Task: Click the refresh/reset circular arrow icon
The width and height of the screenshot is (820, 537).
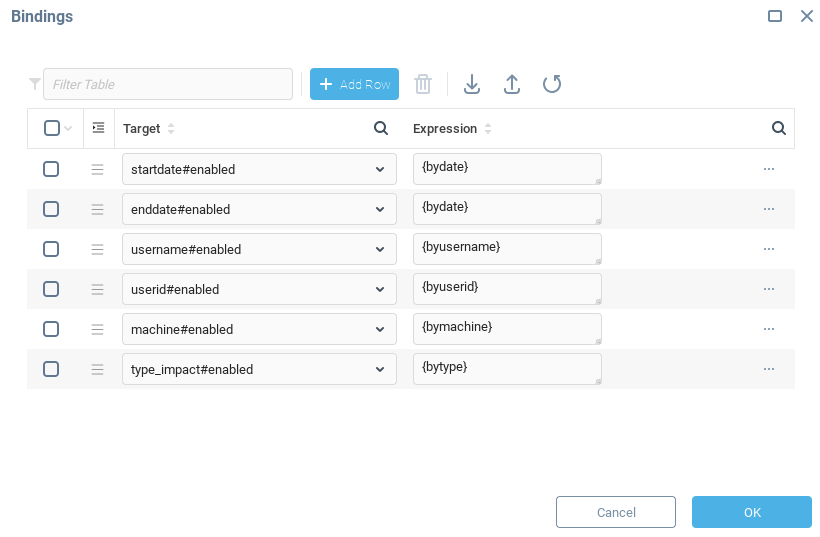Action: pyautogui.click(x=551, y=85)
